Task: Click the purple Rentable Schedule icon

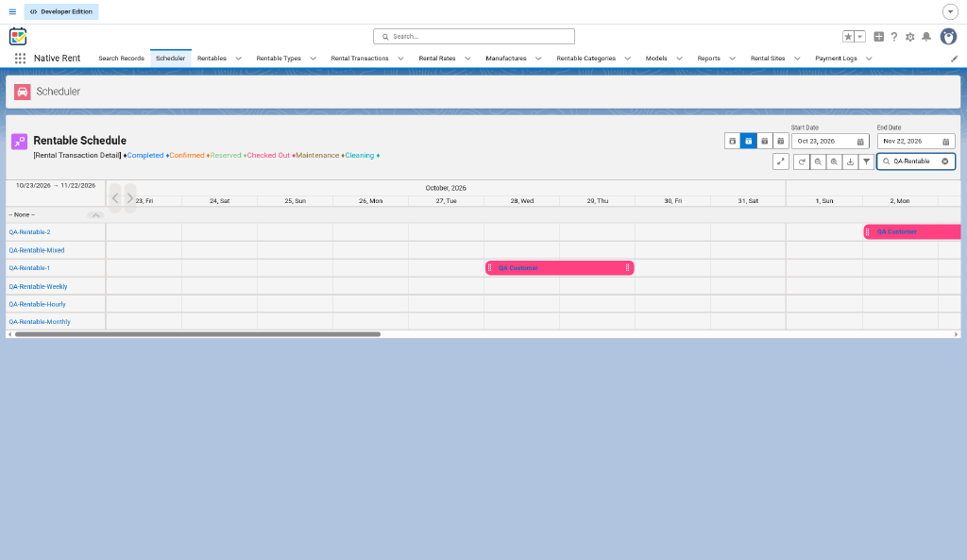Action: (19, 142)
